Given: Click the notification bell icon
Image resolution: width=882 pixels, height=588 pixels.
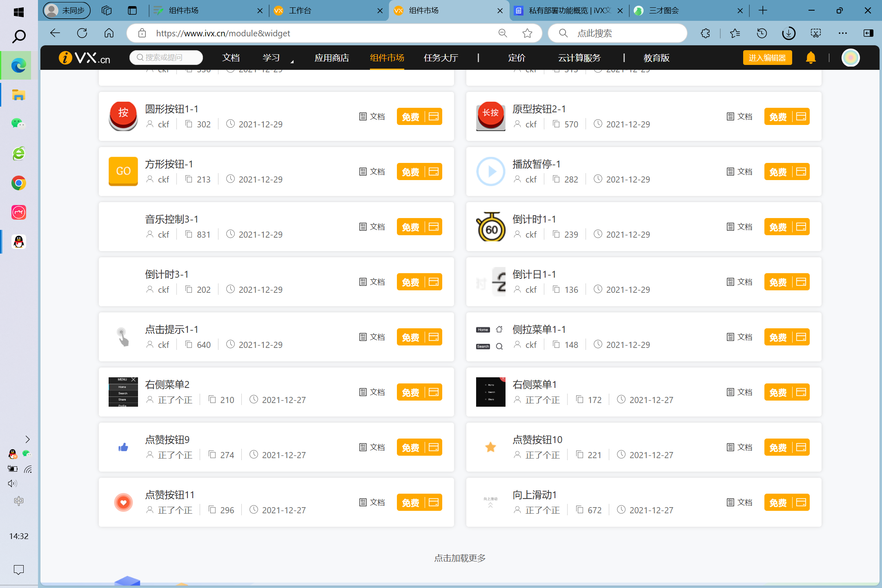Looking at the screenshot, I should pos(811,58).
